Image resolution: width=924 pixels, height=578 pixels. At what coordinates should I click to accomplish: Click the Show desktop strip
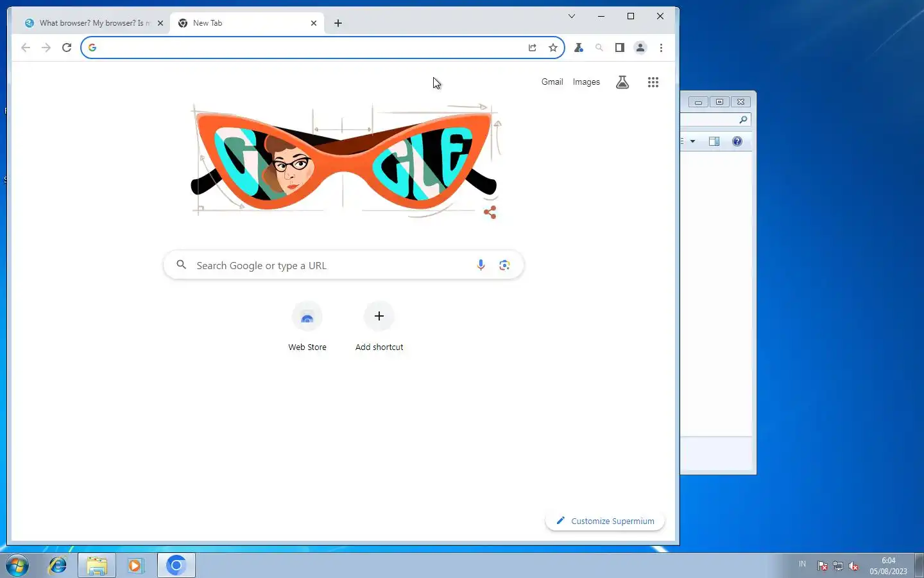coord(919,566)
